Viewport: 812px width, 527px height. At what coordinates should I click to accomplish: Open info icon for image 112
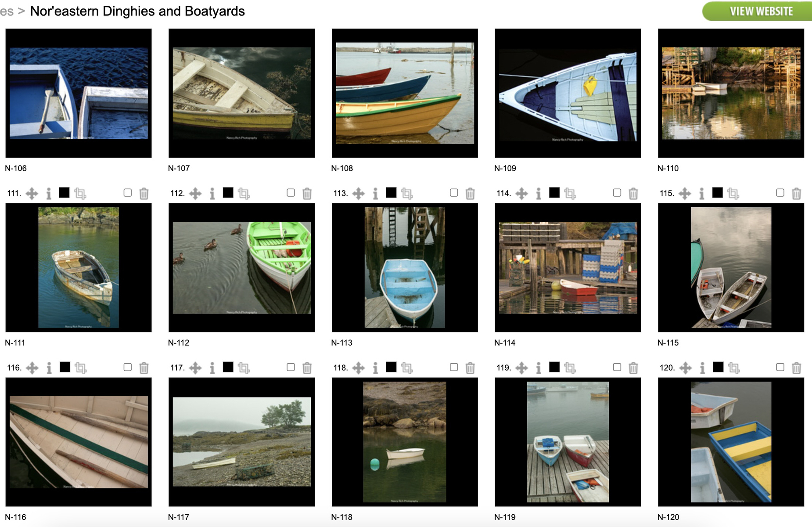click(212, 193)
